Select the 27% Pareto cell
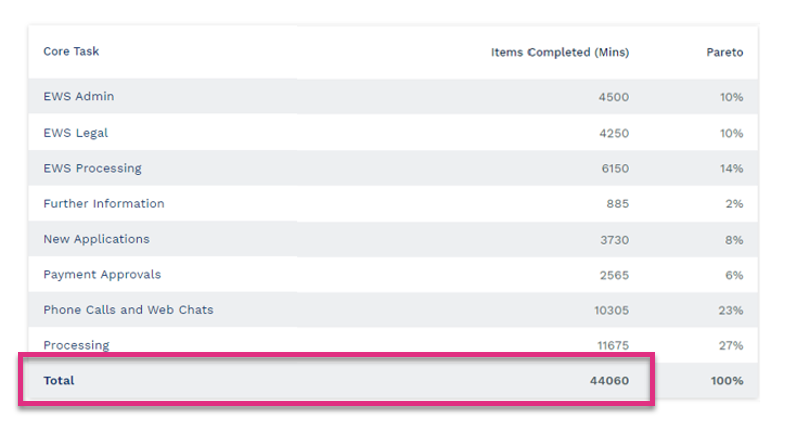This screenshot has width=801, height=431. click(x=731, y=346)
